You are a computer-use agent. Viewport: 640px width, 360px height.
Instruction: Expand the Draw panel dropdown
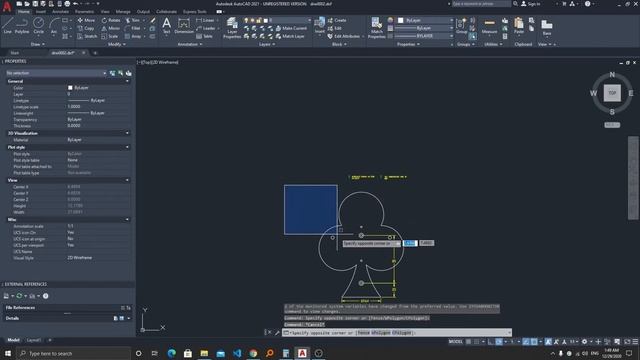(x=38, y=44)
